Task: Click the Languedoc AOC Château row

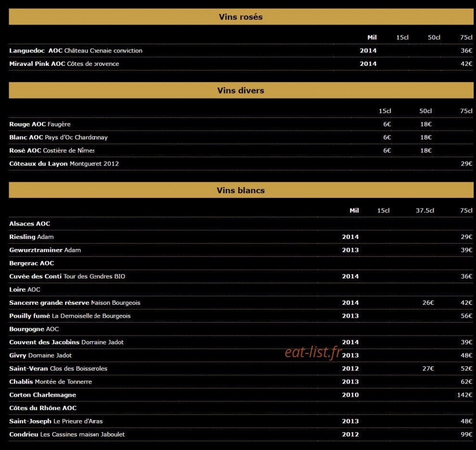Action: click(x=241, y=50)
